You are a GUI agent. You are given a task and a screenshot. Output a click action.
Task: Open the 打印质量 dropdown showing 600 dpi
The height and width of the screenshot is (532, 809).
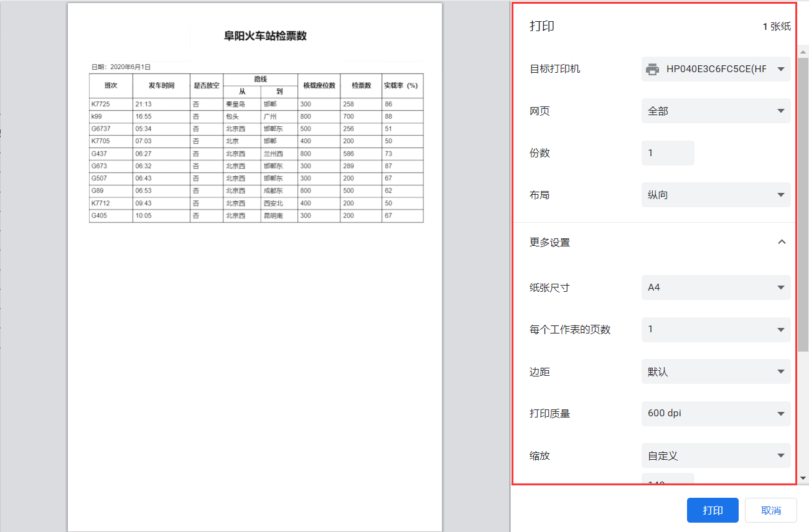pos(716,413)
